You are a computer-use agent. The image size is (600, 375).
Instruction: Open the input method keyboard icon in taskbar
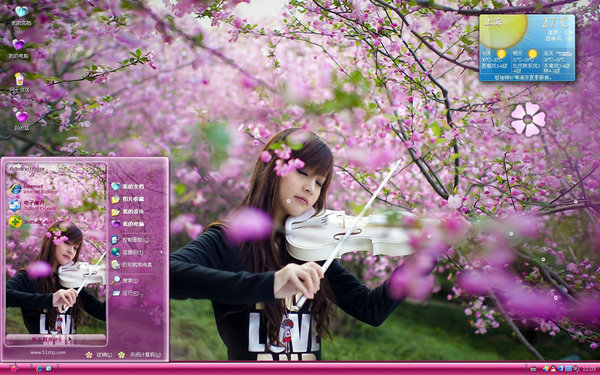coord(533,369)
